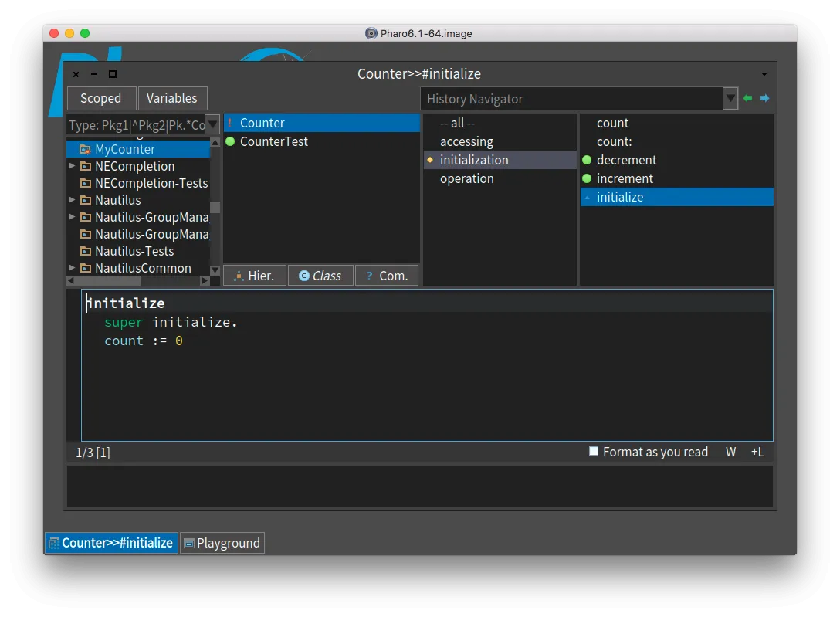
Task: Select the Counter class in class list
Action: click(321, 123)
